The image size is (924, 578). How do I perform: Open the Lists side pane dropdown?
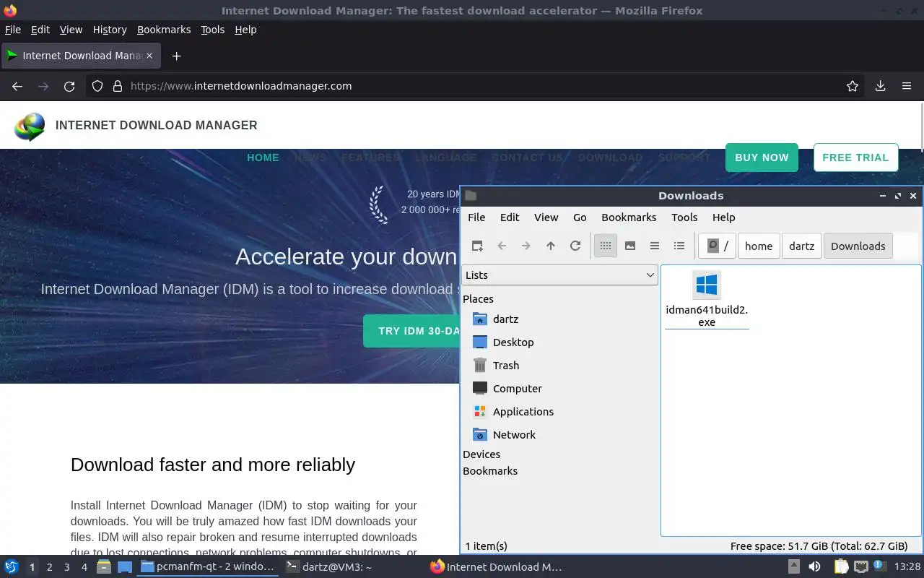tap(559, 275)
